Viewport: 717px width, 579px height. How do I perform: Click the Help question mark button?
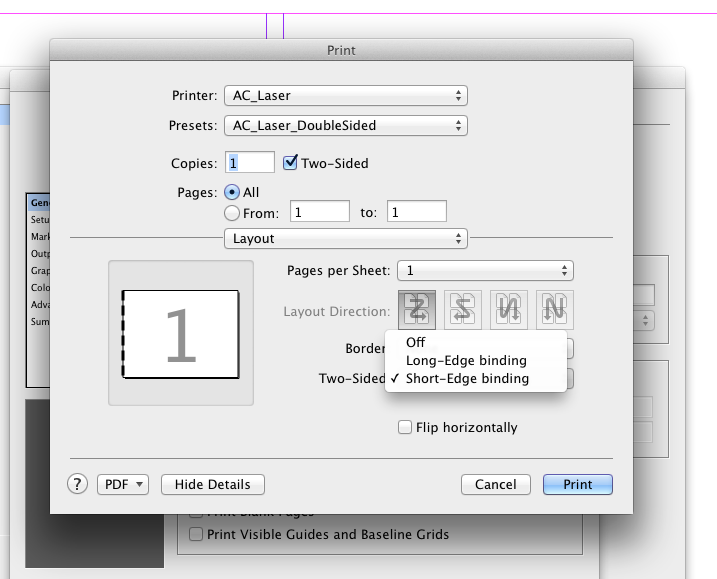click(x=78, y=484)
